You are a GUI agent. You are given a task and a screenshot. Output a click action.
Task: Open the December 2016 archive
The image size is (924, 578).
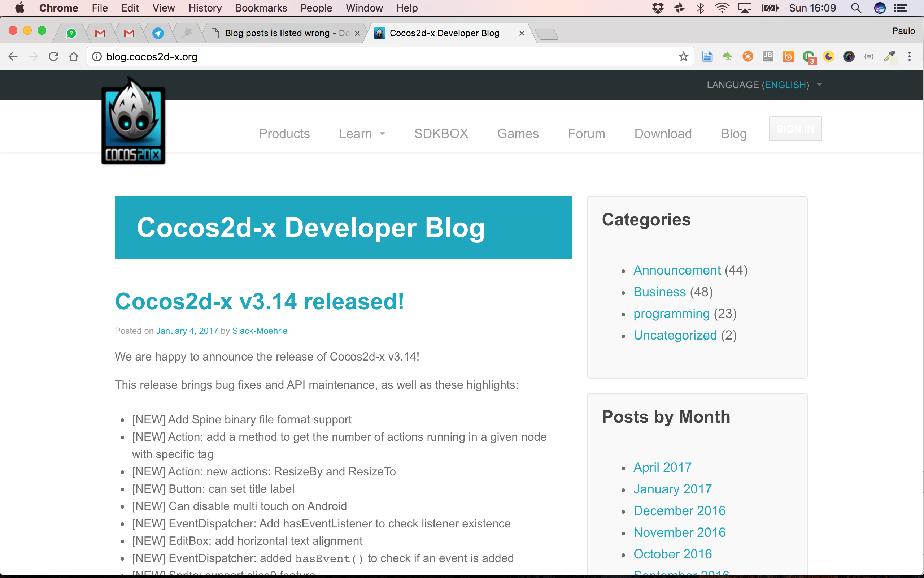(679, 511)
